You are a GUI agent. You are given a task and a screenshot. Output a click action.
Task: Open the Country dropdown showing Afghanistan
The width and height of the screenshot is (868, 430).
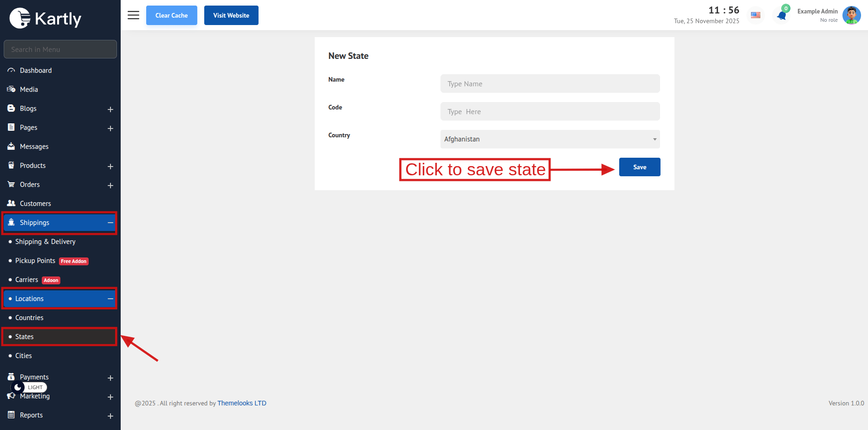tap(550, 139)
